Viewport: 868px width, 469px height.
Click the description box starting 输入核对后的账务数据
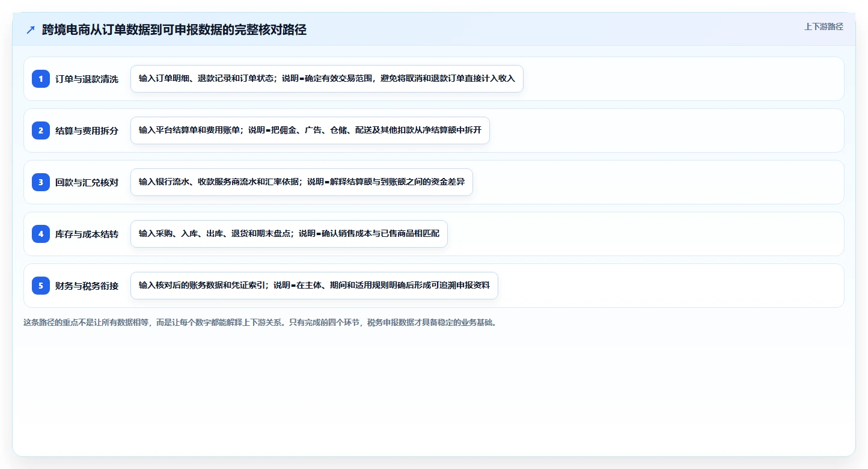(314, 286)
